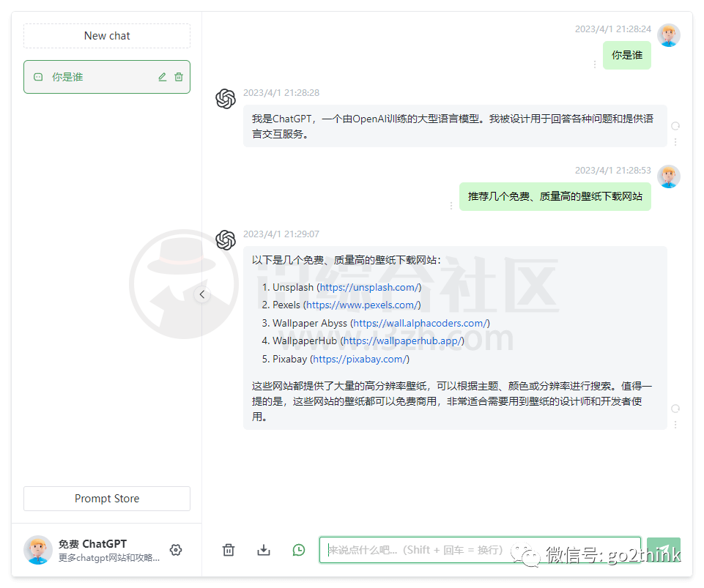
Task: Click the 免费 ChatGPT user avatar
Action: click(x=38, y=550)
